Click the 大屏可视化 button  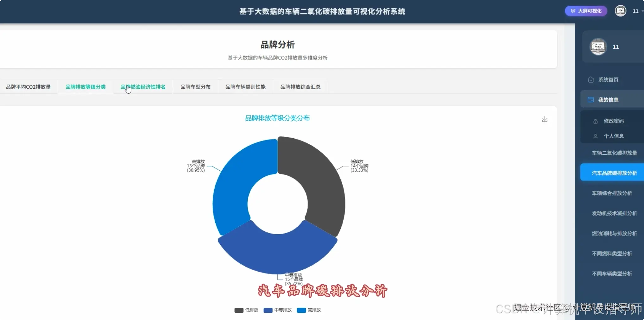pyautogui.click(x=585, y=10)
